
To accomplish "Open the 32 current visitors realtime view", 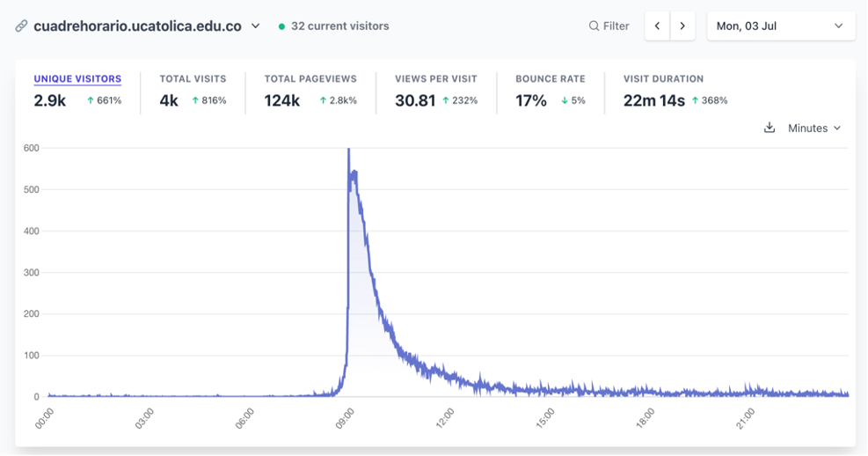I will tap(334, 26).
